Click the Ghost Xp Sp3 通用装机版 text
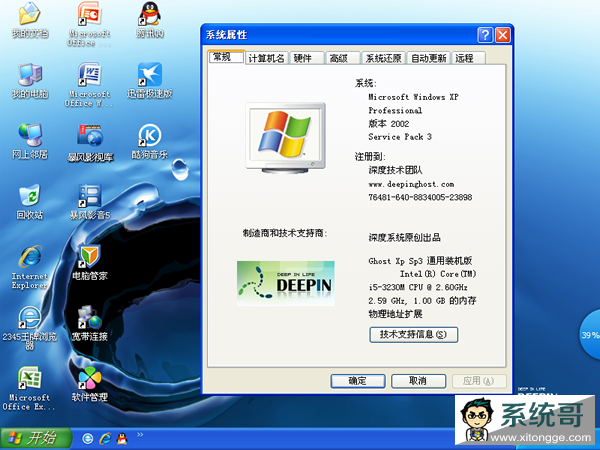 pos(420,261)
